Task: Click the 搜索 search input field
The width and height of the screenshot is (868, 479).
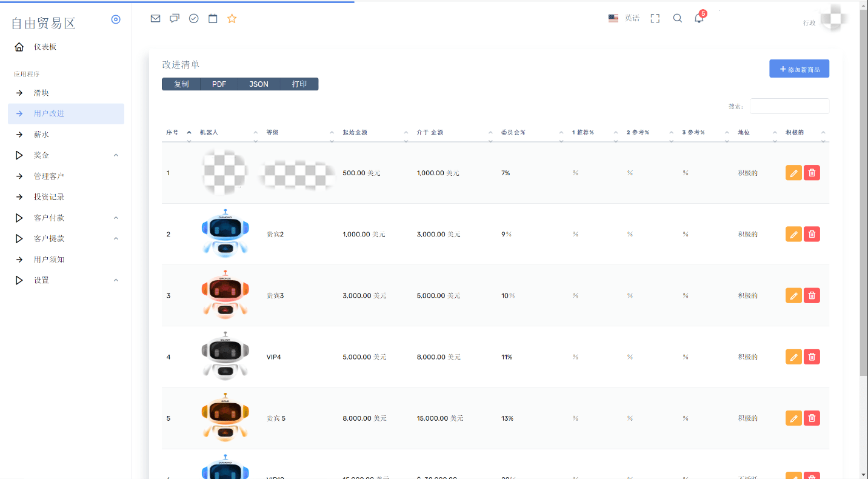Action: pyautogui.click(x=789, y=106)
